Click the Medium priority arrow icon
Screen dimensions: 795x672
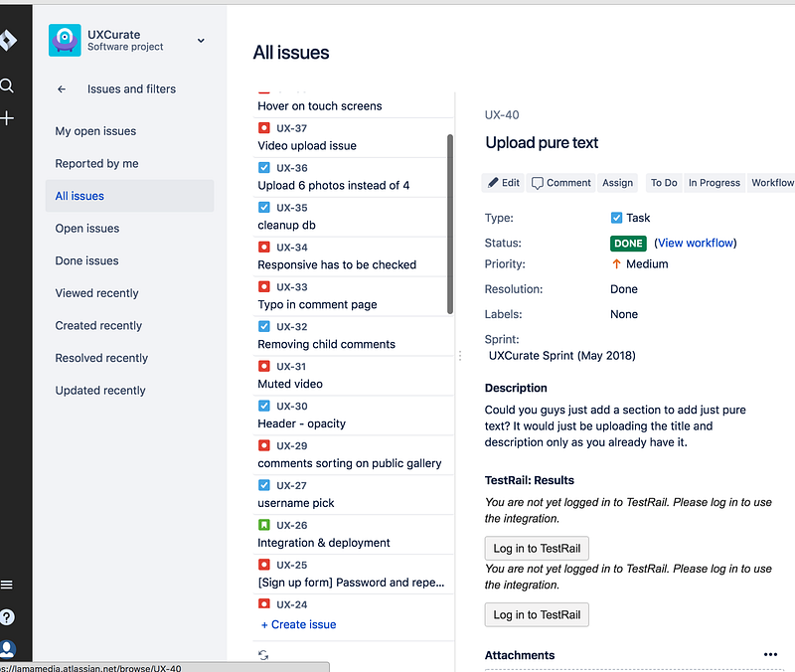click(616, 264)
